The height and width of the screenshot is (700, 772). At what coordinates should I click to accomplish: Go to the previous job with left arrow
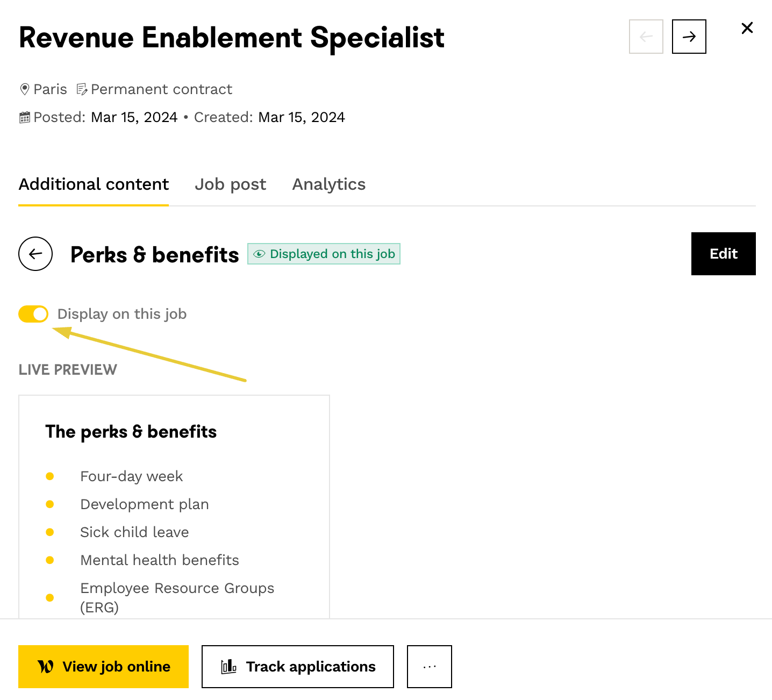pyautogui.click(x=646, y=37)
